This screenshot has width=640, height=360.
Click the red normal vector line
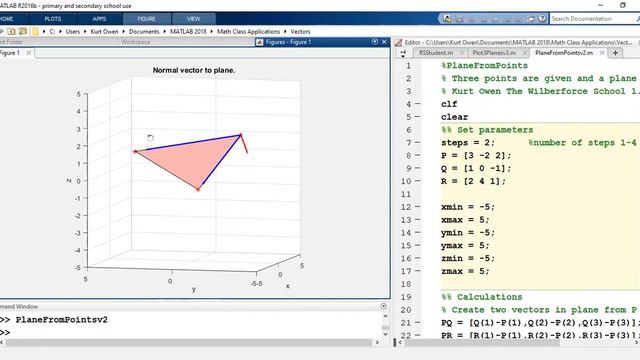(244, 144)
